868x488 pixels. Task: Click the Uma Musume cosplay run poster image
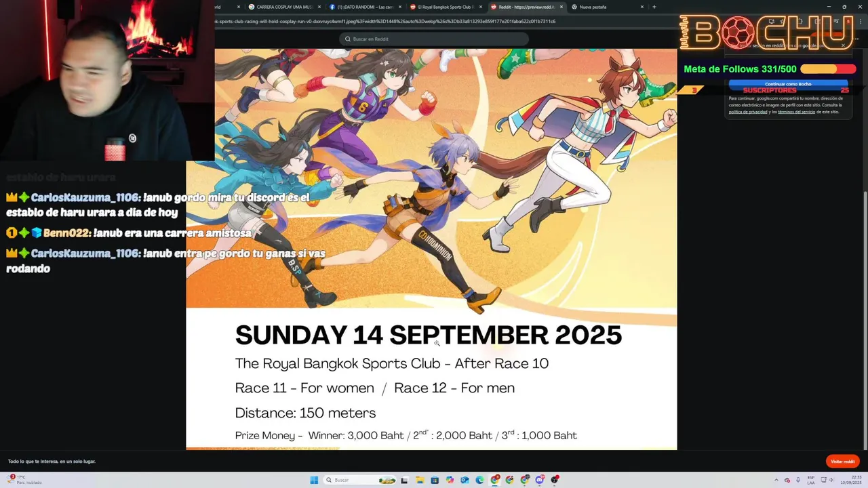431,249
